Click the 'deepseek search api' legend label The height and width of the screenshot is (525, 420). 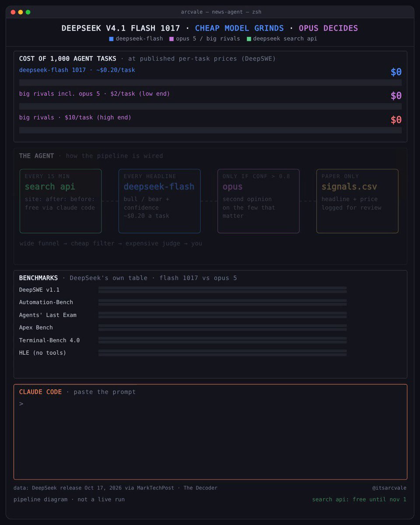[x=285, y=38]
